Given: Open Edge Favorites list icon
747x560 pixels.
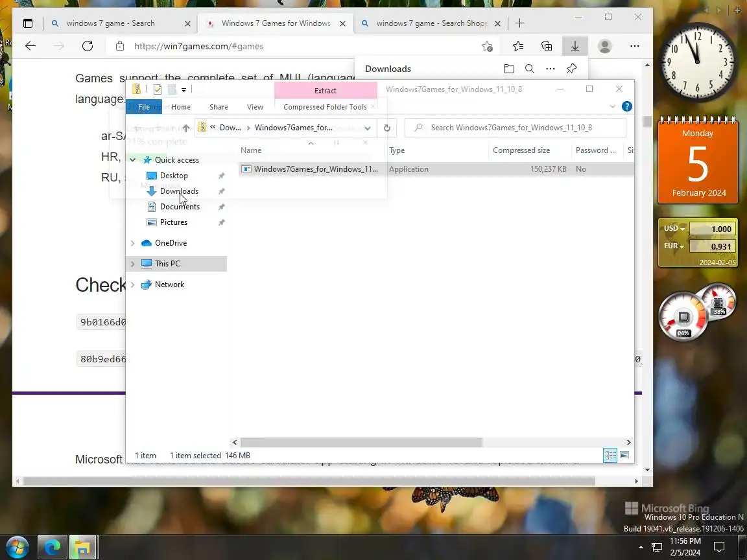Looking at the screenshot, I should 518,46.
